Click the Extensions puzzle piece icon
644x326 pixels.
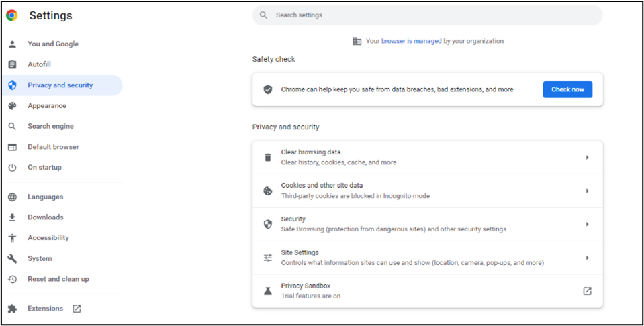pyautogui.click(x=12, y=309)
